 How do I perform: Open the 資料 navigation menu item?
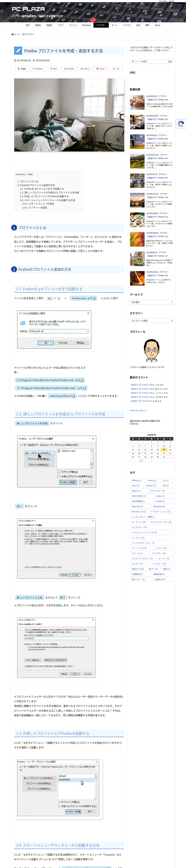[147, 25]
